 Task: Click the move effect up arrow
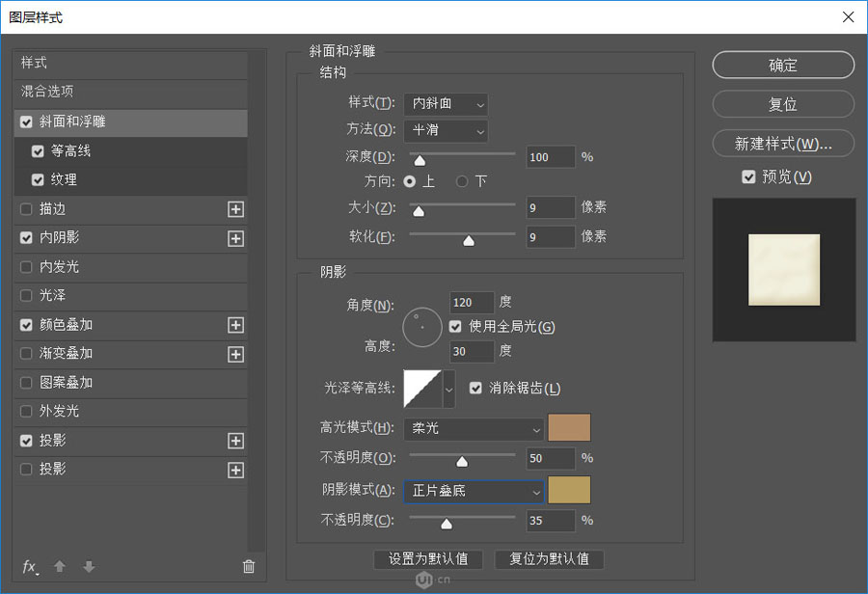point(58,567)
